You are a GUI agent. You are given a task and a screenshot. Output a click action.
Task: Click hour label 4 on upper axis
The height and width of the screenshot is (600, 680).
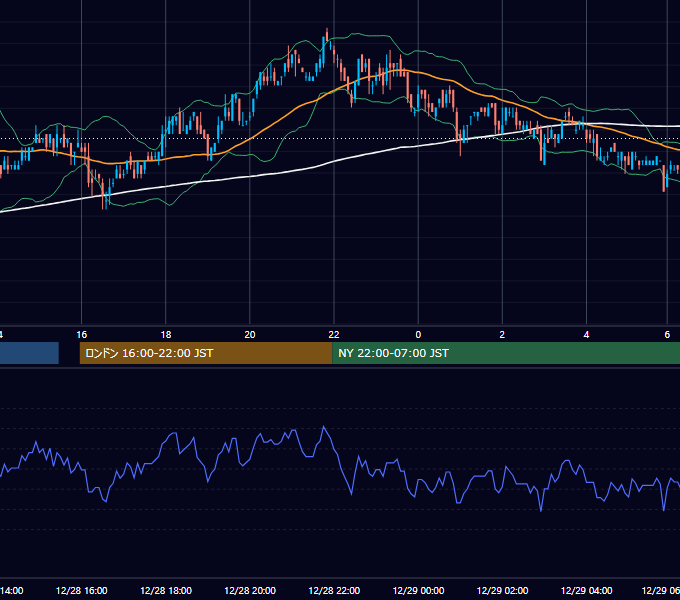[x=586, y=335]
